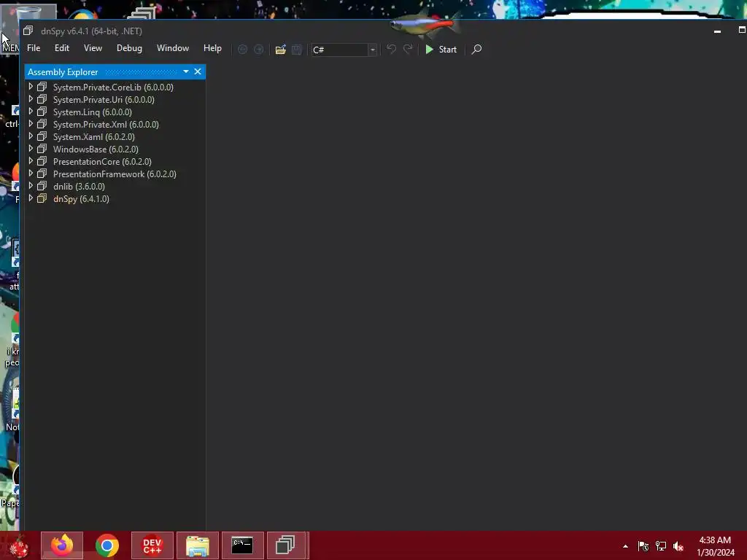Open the Window menu

[x=173, y=48]
